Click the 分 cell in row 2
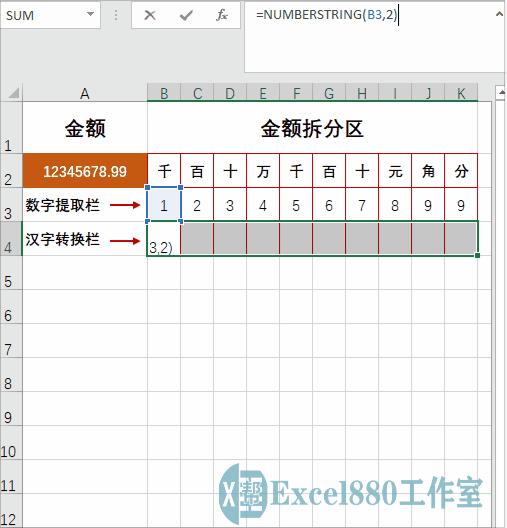 461,171
